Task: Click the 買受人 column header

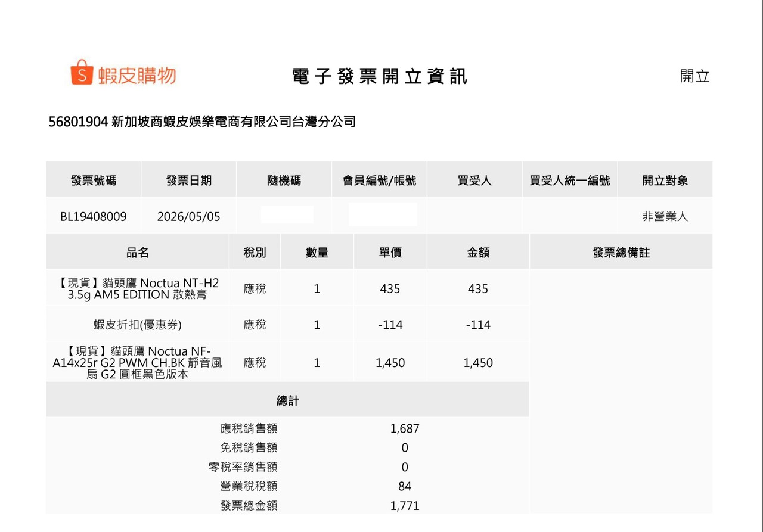Action: (474, 181)
